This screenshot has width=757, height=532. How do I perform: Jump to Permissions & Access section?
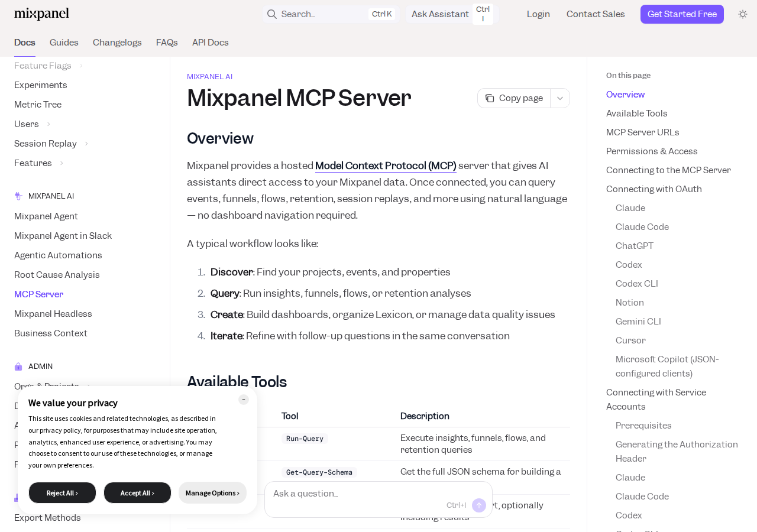[652, 151]
